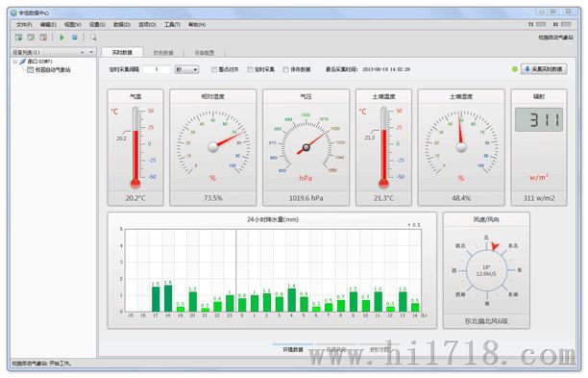Image resolution: width=588 pixels, height=378 pixels.
Task: Click the 20.2°C air temperature value
Action: click(x=135, y=198)
